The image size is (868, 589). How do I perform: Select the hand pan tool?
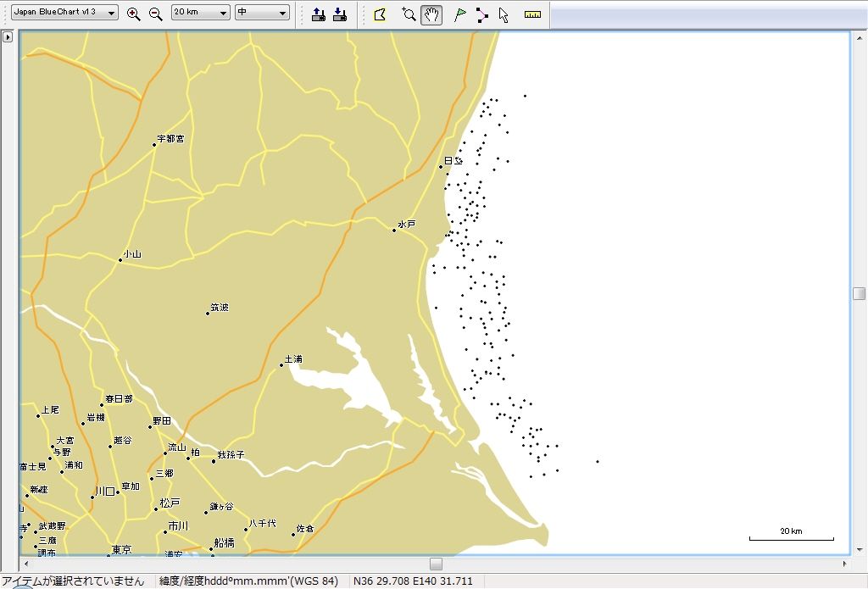(431, 14)
